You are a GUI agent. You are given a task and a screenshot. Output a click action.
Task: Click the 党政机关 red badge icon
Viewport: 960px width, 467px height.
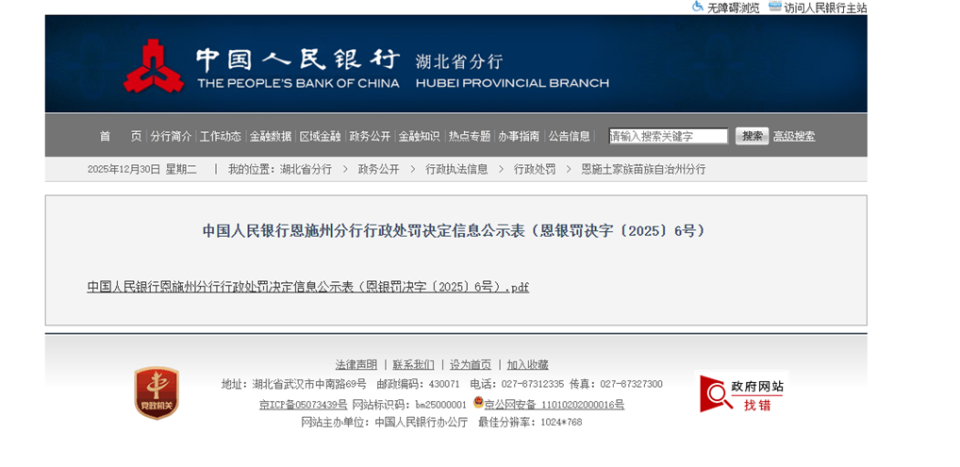(157, 393)
